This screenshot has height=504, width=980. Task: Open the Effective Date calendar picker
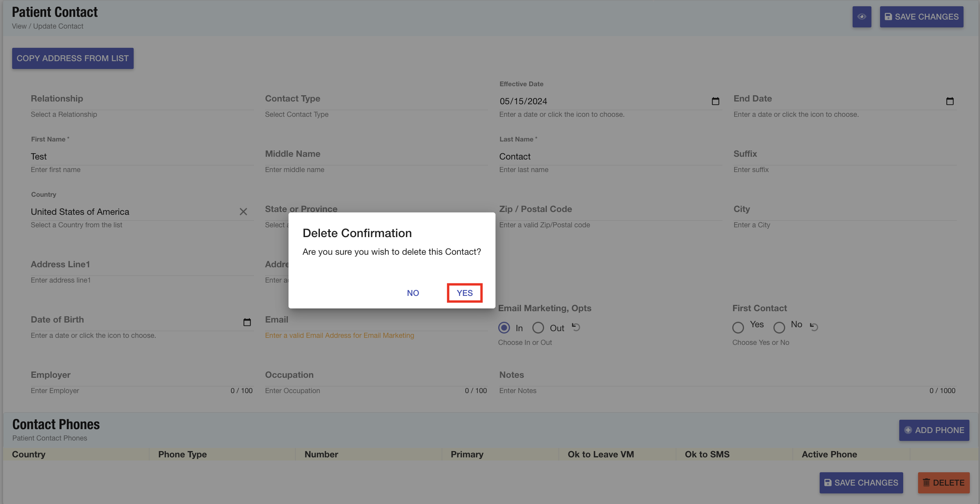pyautogui.click(x=715, y=101)
